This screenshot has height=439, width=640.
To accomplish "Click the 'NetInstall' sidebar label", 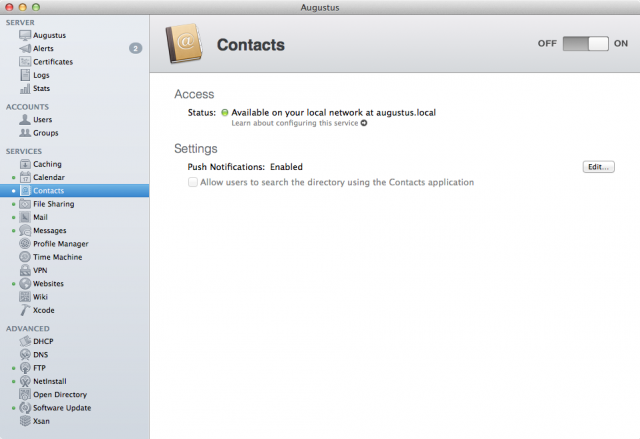I will (x=50, y=381).
